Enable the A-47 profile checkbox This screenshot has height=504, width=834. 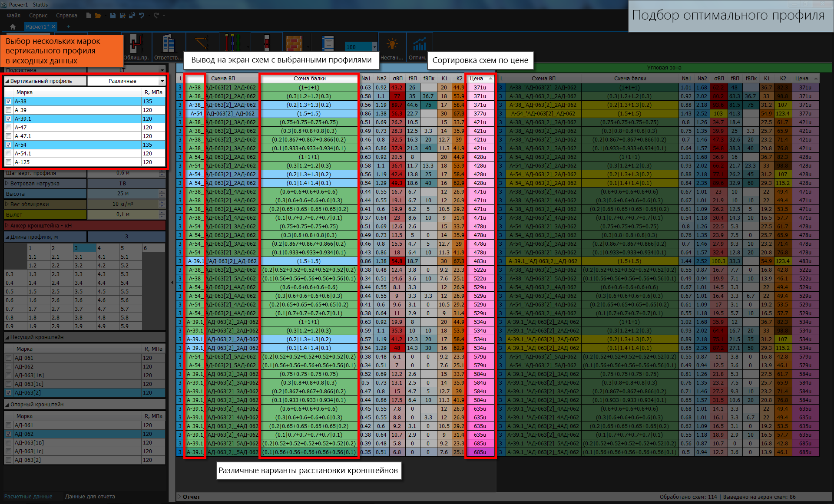[9, 127]
